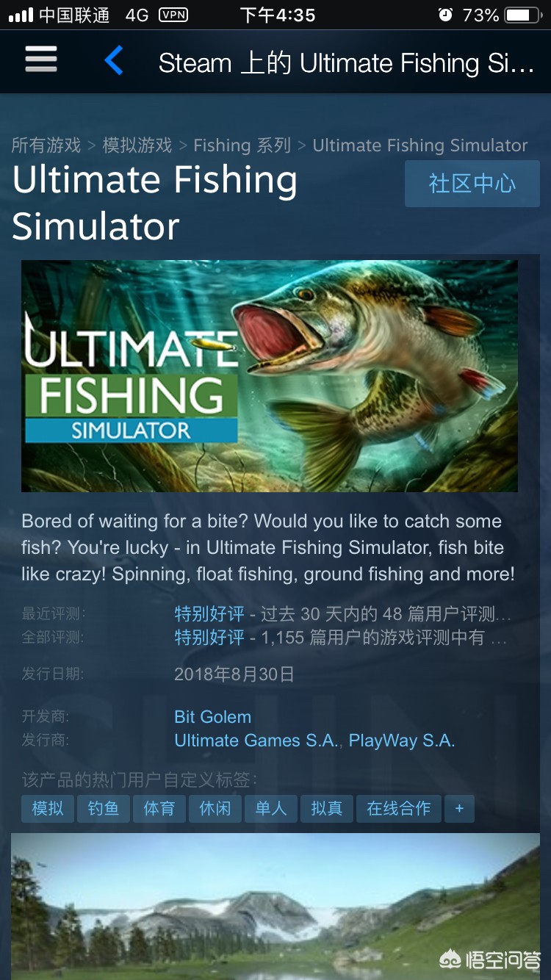This screenshot has height=980, width=551.
Task: Open the mountain lake screenshot
Action: pos(275,907)
